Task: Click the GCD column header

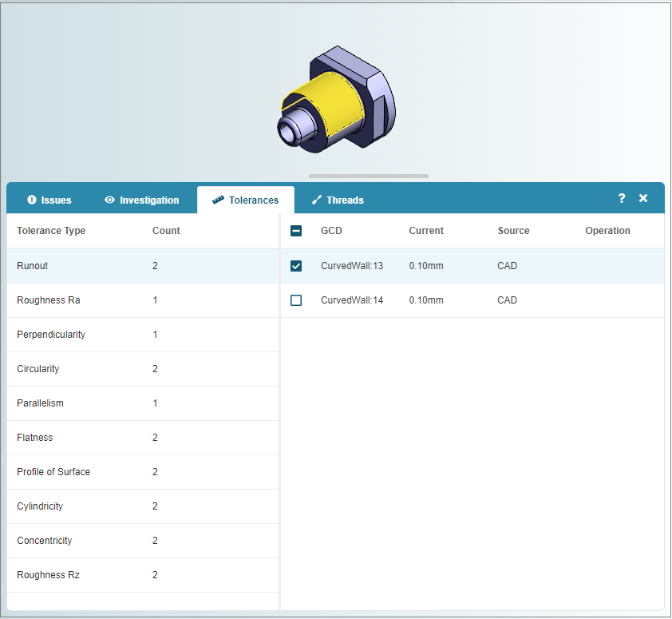Action: pos(331,231)
